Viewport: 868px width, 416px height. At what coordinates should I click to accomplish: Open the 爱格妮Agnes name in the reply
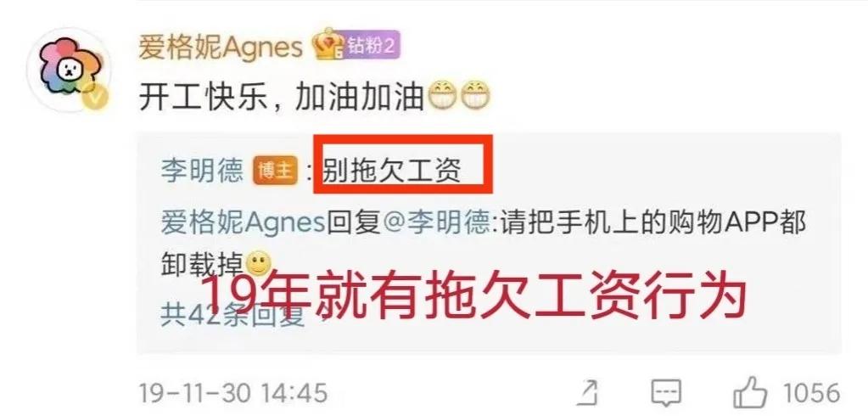click(243, 223)
